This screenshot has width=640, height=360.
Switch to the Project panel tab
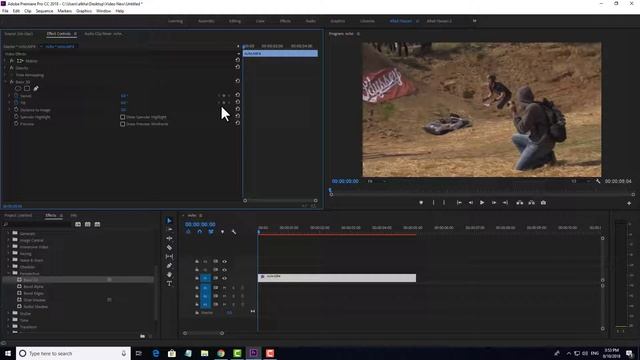click(18, 215)
